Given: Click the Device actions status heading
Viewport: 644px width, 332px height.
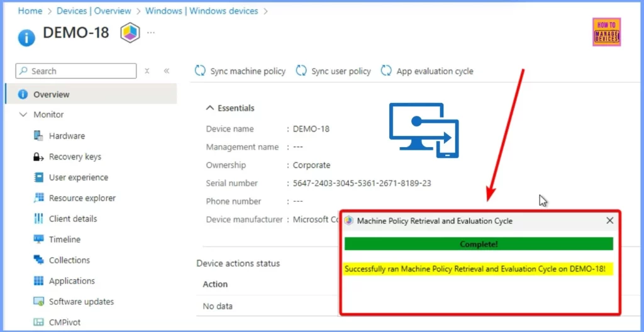Looking at the screenshot, I should [x=238, y=263].
